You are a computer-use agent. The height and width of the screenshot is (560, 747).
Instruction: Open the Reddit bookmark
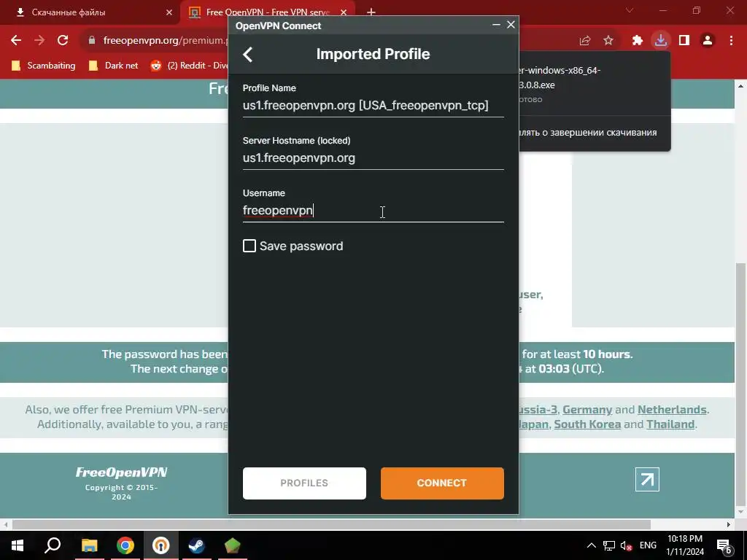190,66
